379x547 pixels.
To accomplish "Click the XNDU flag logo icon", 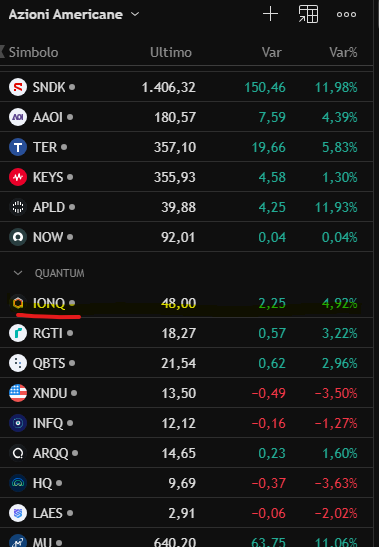I will [x=18, y=393].
